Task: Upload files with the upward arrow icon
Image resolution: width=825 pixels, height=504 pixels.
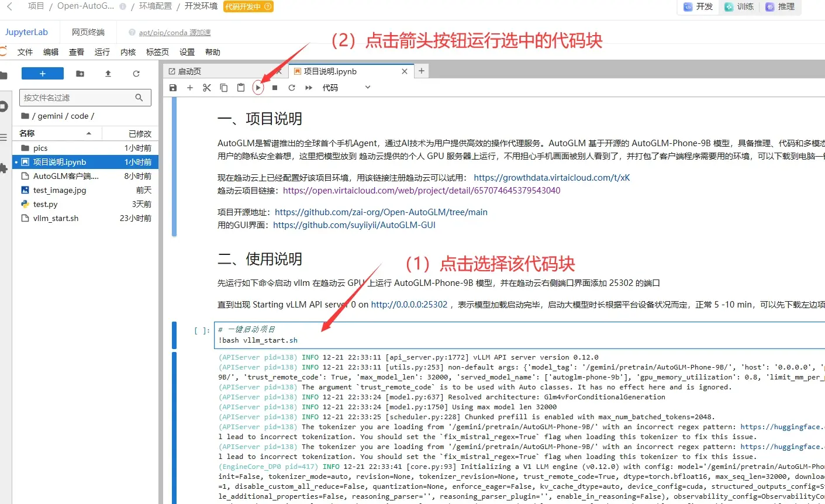Action: coord(108,74)
